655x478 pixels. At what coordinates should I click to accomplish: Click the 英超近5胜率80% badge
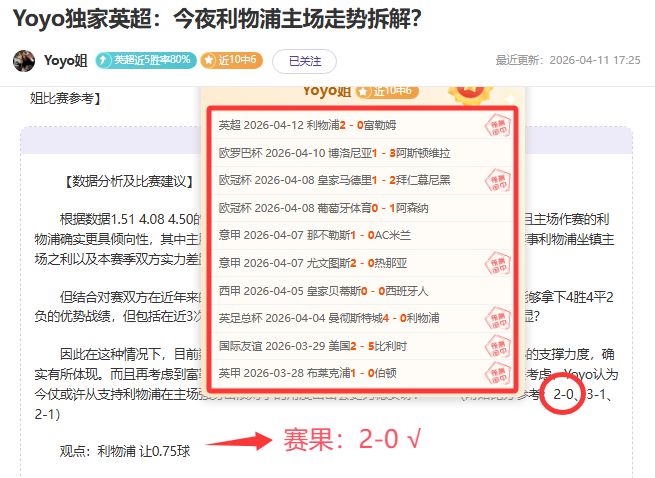(145, 60)
